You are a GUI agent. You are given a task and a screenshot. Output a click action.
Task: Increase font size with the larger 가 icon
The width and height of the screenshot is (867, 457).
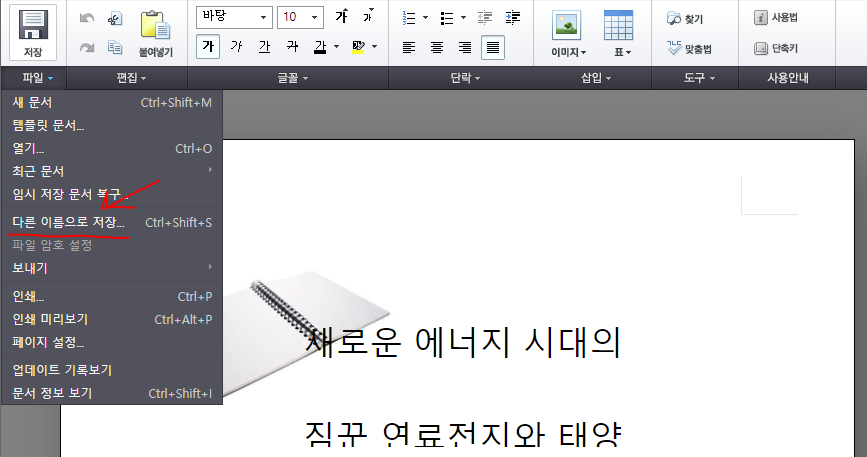342,17
